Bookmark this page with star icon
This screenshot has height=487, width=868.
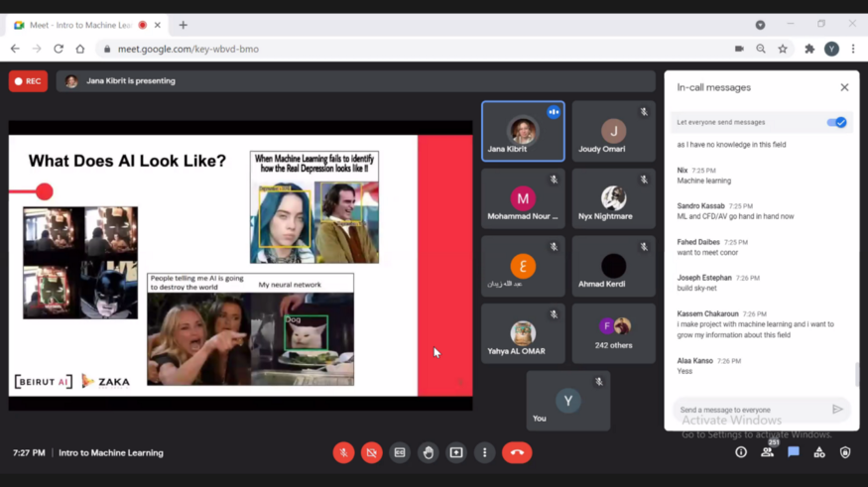[x=783, y=49]
